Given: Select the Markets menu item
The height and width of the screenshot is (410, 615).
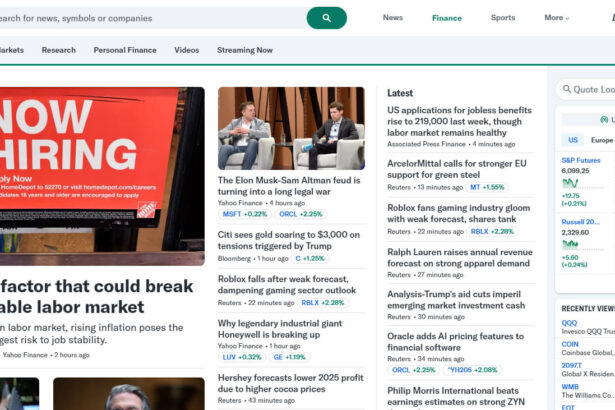Looking at the screenshot, I should pos(12,50).
